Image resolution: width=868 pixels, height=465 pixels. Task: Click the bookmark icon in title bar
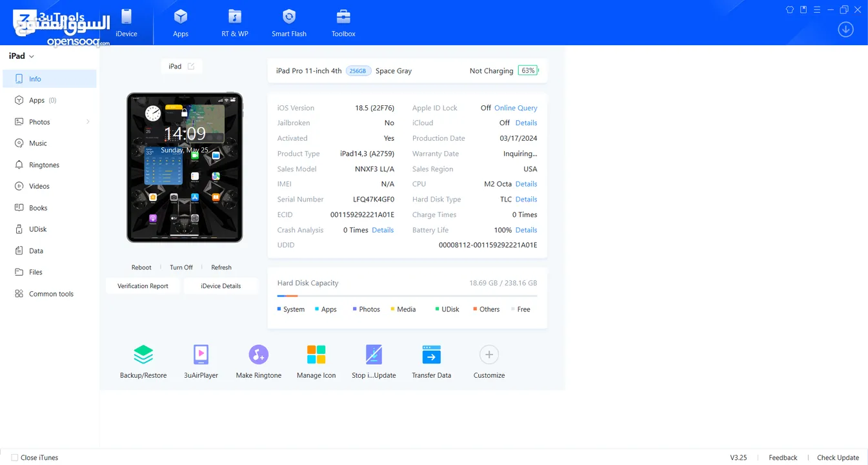pos(803,10)
